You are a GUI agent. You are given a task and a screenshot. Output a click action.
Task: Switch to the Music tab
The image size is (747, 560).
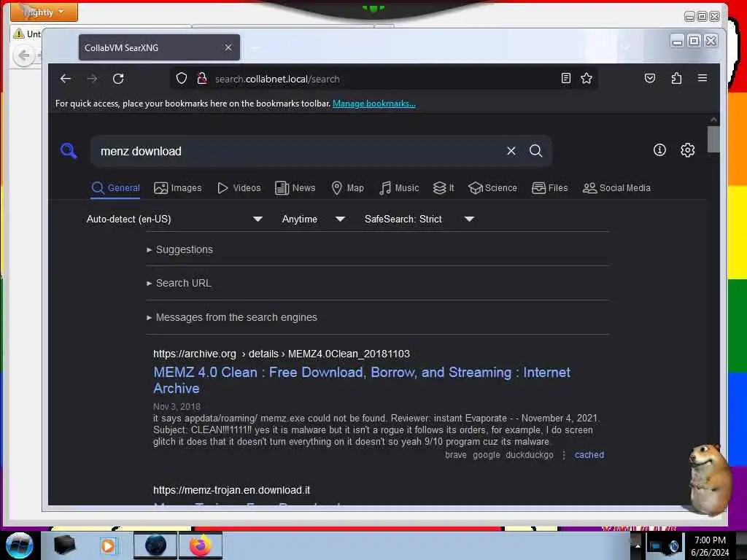[399, 188]
